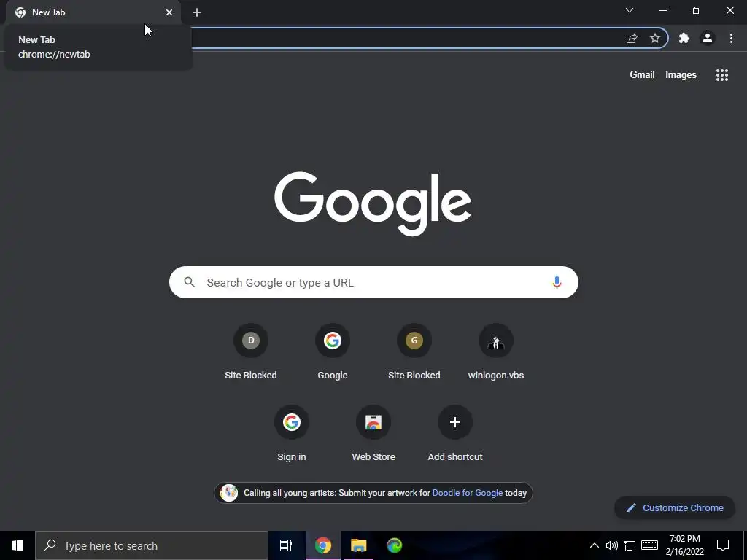Open the network tray icon
This screenshot has width=747, height=560.
pyautogui.click(x=630, y=545)
